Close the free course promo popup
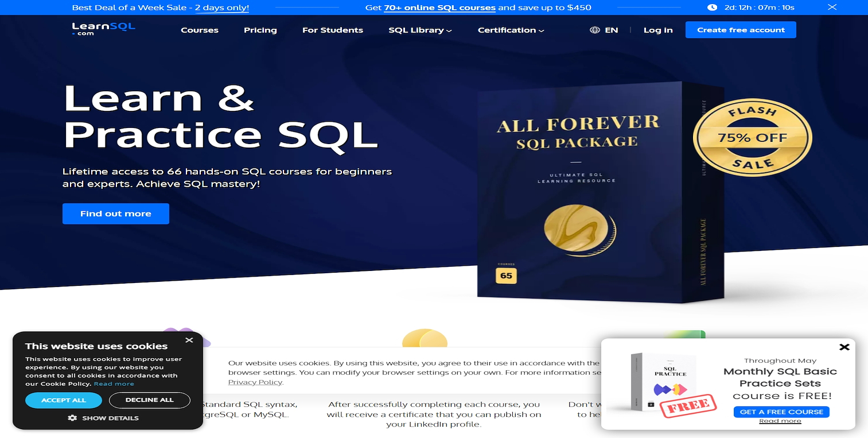 click(844, 347)
